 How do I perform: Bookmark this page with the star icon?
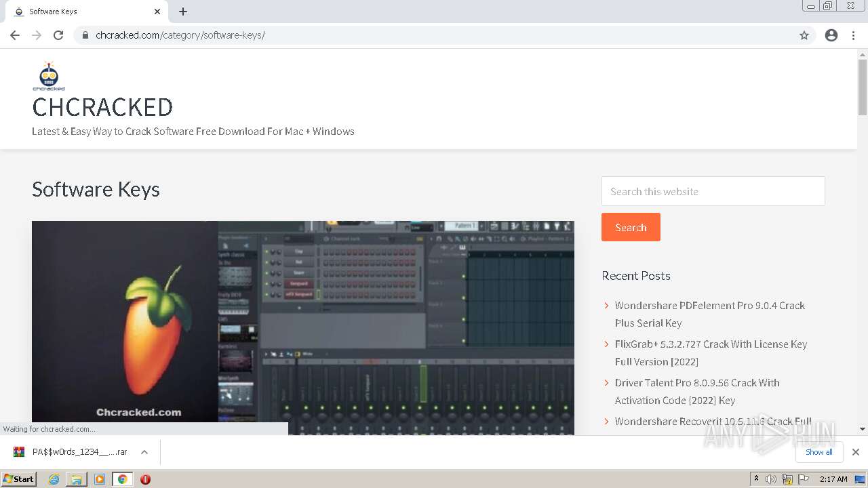tap(804, 35)
